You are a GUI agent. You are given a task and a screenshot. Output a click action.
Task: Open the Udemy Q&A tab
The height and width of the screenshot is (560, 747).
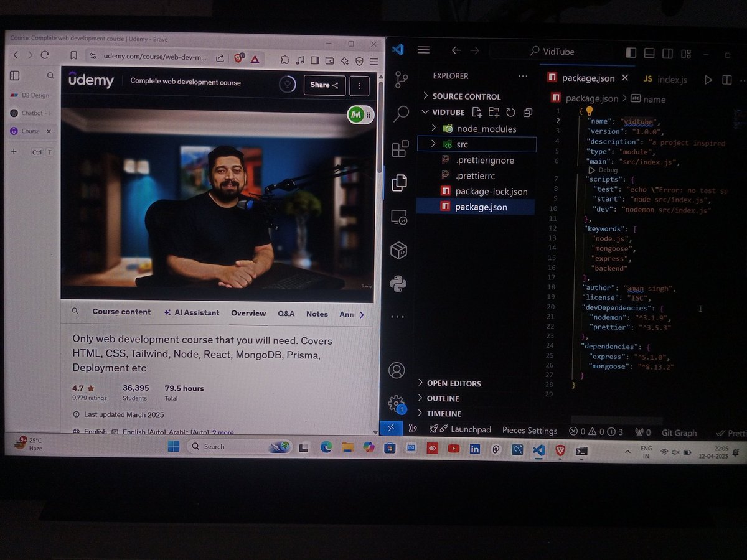[x=286, y=314]
